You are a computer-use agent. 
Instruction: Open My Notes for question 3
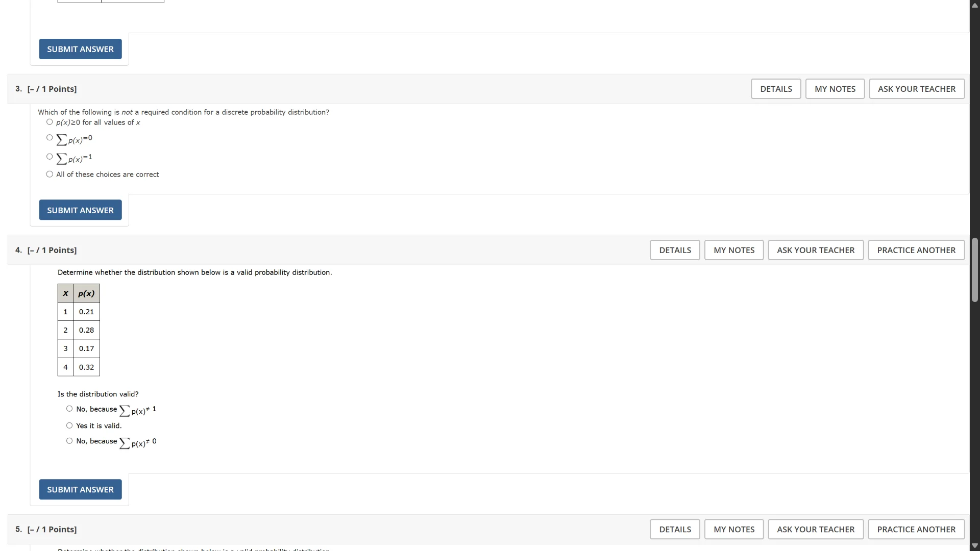point(835,89)
